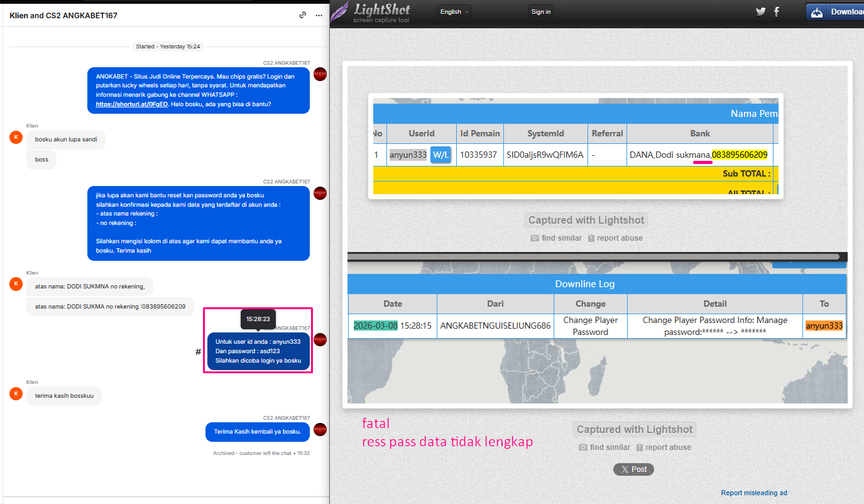Click the first screenshot thumbnail with player table
864x504 pixels.
[576, 146]
